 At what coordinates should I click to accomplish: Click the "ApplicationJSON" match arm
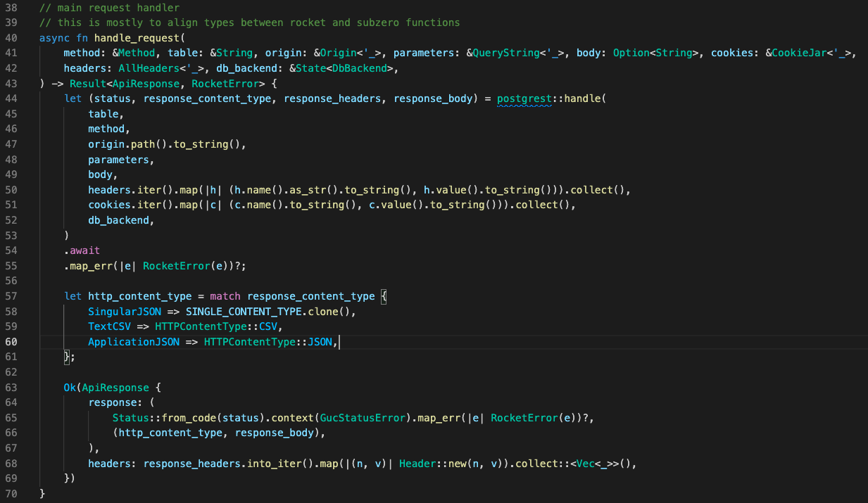(134, 342)
